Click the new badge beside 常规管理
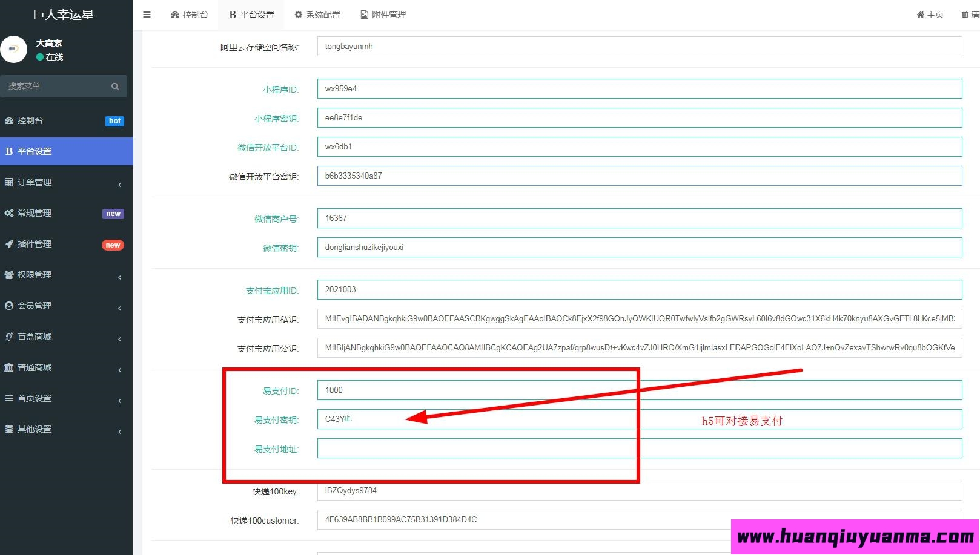980x555 pixels. click(113, 214)
